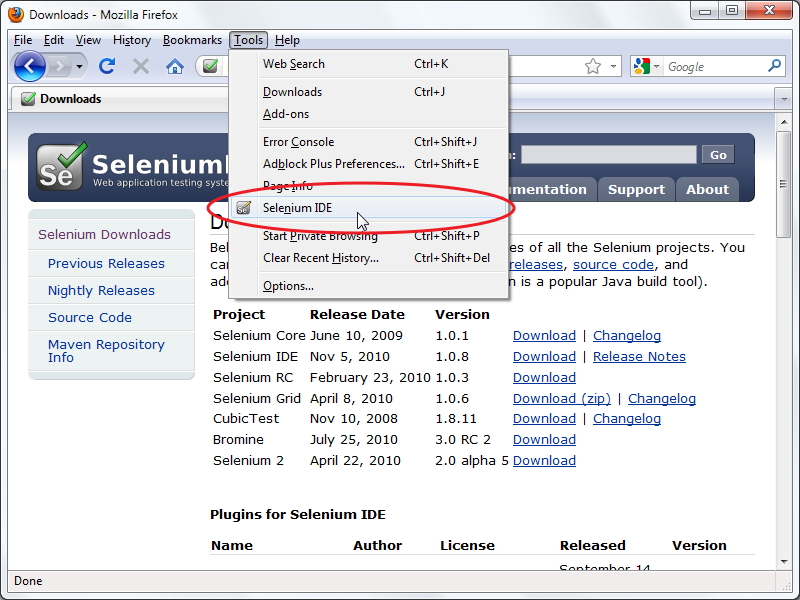Follow the source code link in paragraph
This screenshot has height=600, width=800.
click(613, 265)
